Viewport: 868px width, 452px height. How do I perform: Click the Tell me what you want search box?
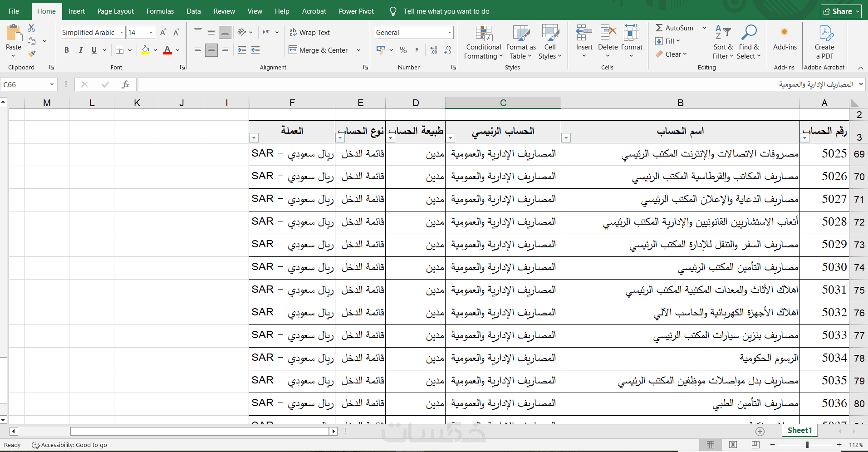point(446,11)
